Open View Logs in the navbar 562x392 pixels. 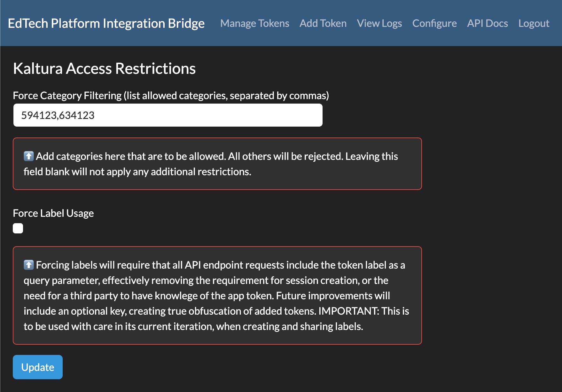coord(379,23)
